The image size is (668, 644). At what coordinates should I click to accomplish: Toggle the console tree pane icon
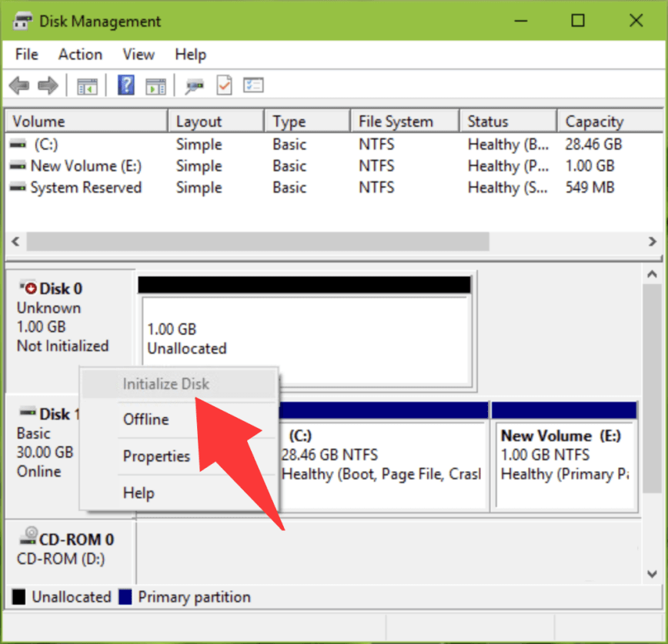pyautogui.click(x=87, y=85)
